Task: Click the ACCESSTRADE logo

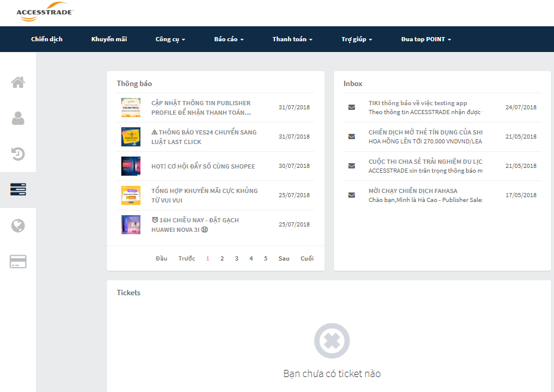Action: (x=45, y=13)
